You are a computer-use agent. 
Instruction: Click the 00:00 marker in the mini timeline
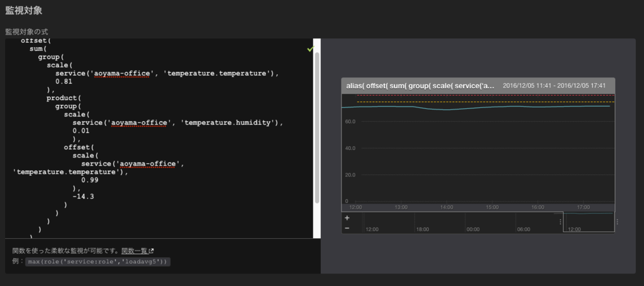pyautogui.click(x=473, y=229)
